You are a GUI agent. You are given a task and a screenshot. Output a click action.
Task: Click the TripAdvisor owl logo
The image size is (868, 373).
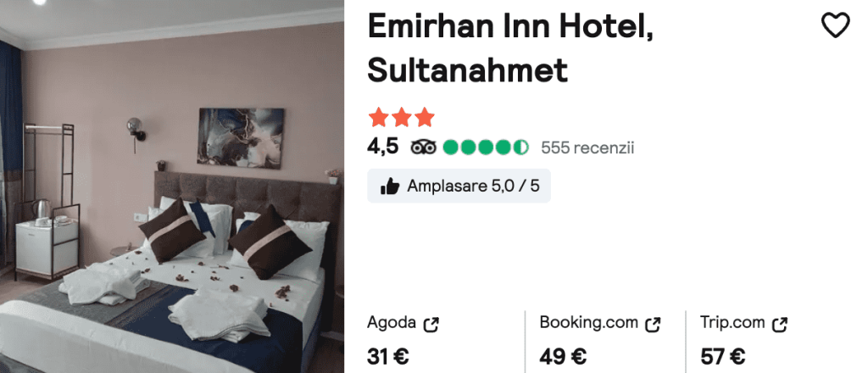[424, 148]
